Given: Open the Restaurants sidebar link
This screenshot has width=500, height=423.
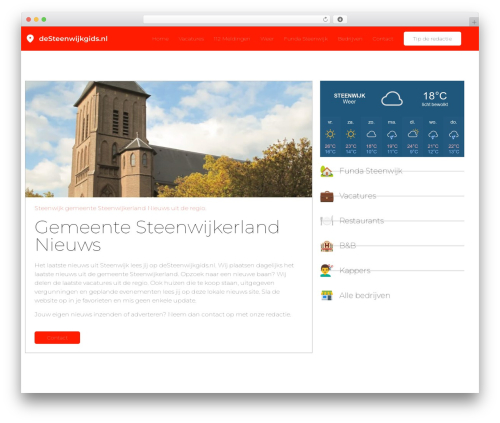Looking at the screenshot, I should [x=362, y=221].
